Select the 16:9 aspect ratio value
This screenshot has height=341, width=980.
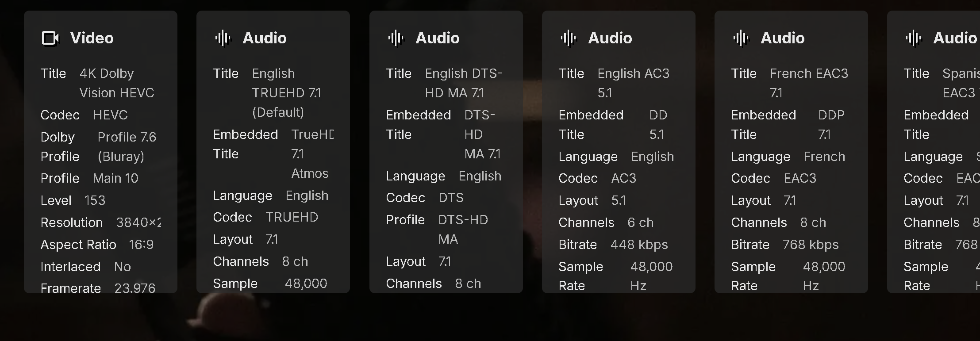pyautogui.click(x=141, y=245)
